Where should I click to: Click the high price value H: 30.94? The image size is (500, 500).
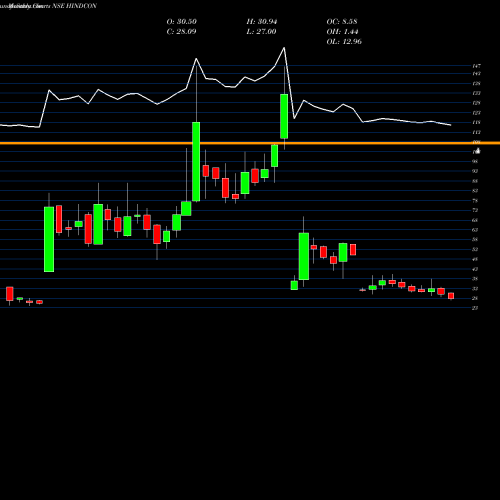pyautogui.click(x=262, y=22)
